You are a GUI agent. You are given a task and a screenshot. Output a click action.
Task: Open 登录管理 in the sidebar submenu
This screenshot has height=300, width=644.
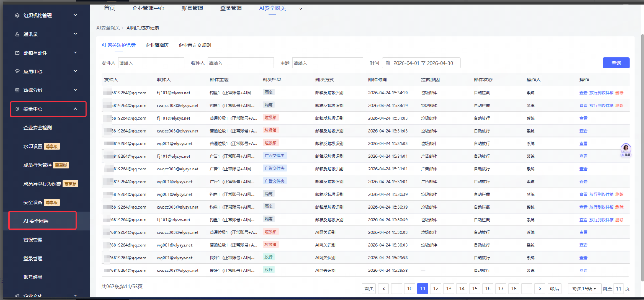click(x=33, y=258)
